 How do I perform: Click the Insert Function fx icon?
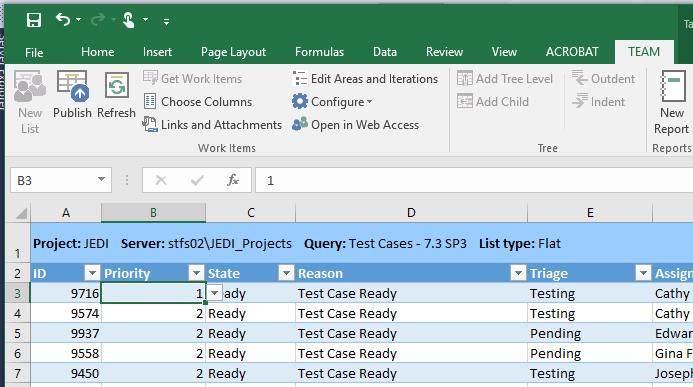[x=233, y=180]
